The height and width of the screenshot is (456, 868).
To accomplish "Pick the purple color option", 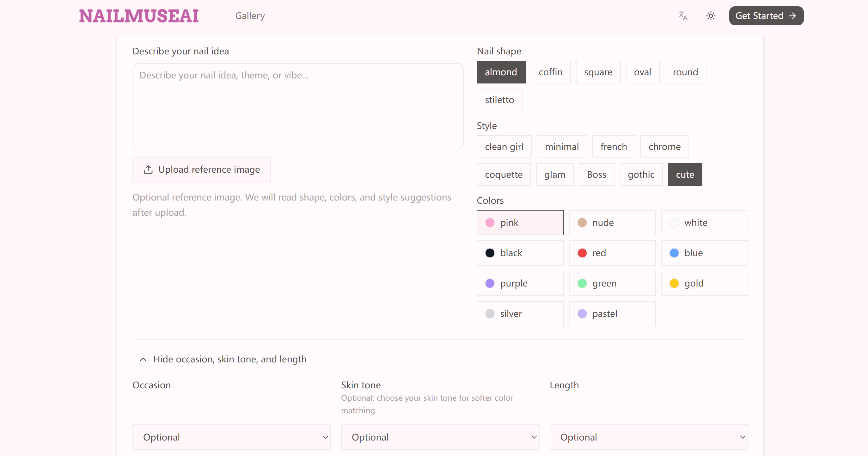I will pos(520,283).
